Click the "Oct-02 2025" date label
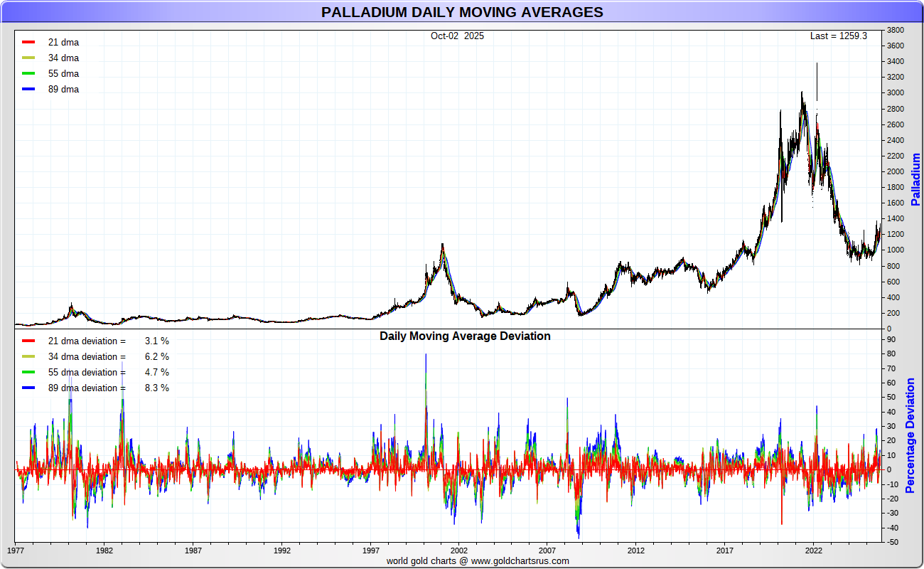924x569 pixels. (457, 36)
